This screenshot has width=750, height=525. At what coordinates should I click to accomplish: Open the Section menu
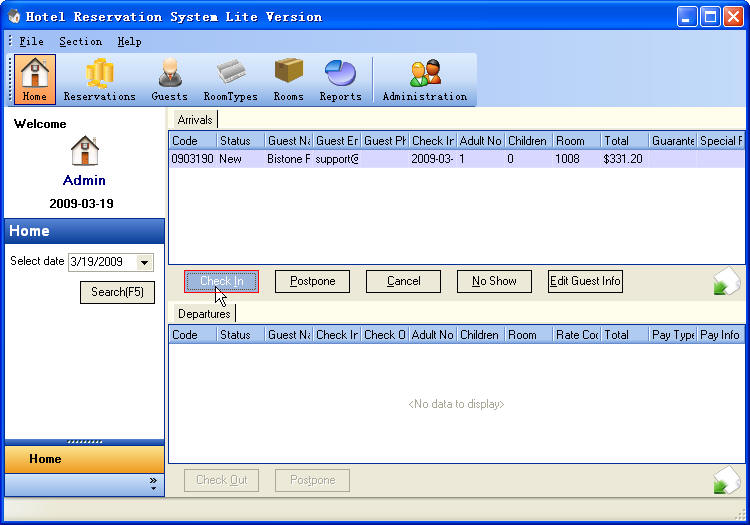pyautogui.click(x=80, y=42)
